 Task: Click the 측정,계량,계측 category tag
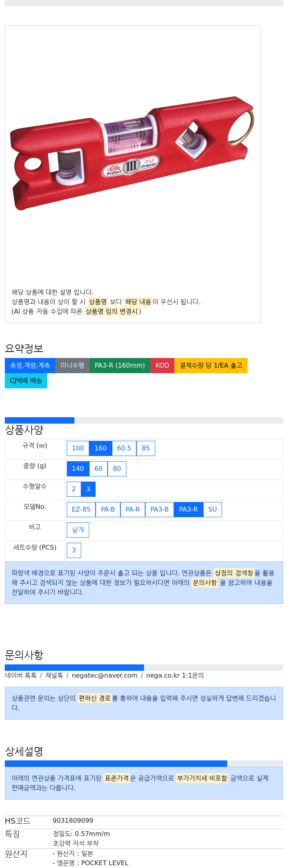point(30,366)
